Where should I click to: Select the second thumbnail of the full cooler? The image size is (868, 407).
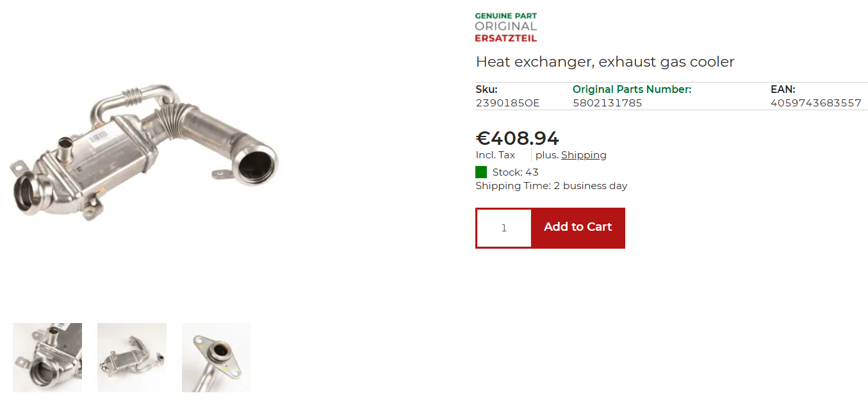tap(132, 358)
